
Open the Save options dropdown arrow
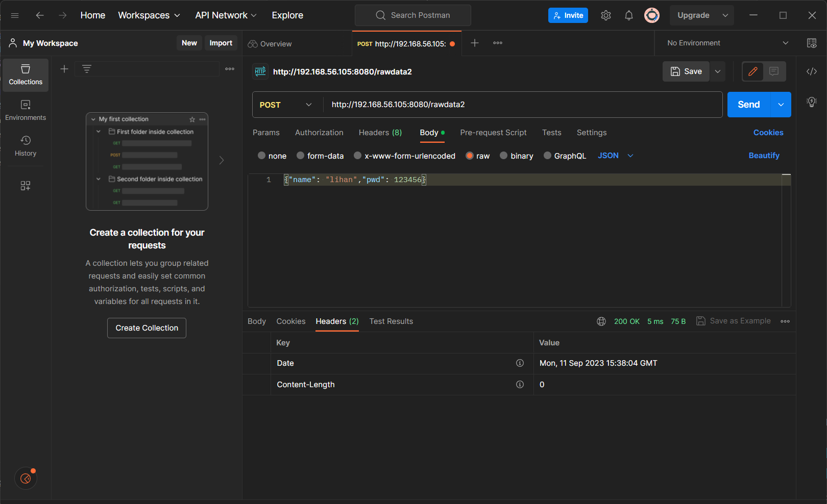(718, 71)
